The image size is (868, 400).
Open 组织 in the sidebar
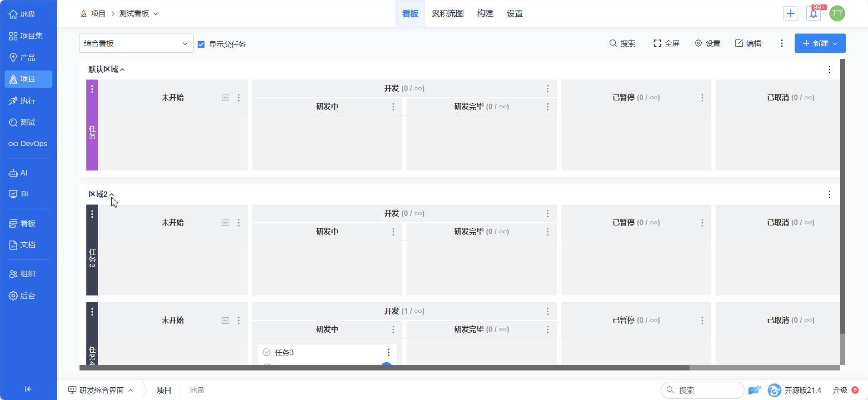pyautogui.click(x=28, y=274)
